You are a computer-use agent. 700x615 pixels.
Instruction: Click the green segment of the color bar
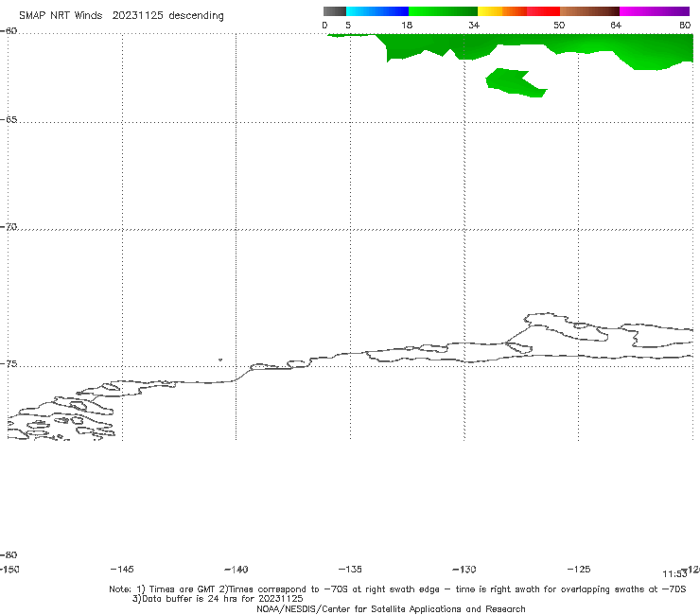tap(444, 11)
